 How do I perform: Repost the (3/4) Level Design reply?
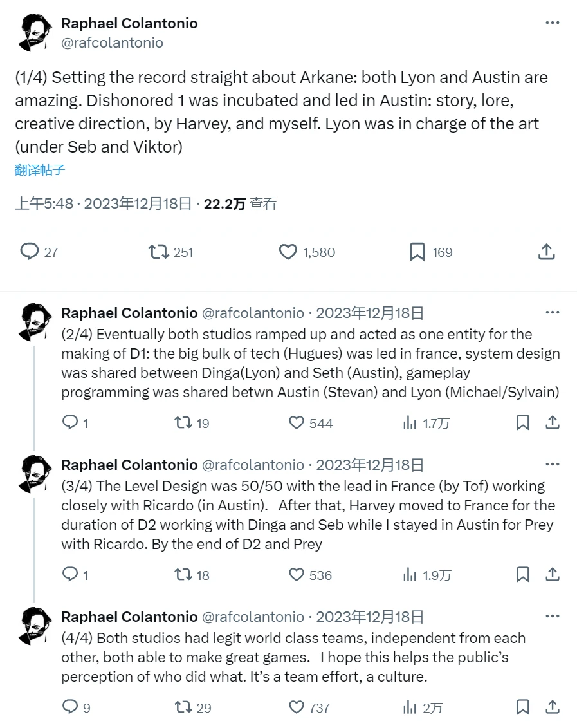[183, 574]
